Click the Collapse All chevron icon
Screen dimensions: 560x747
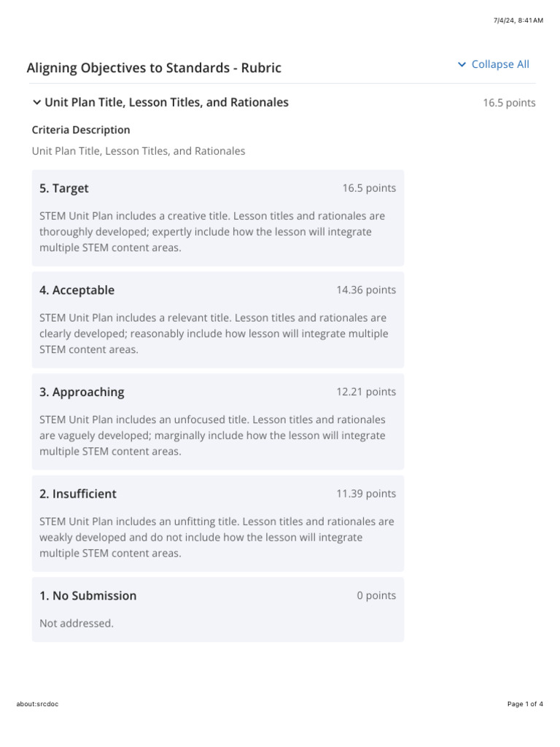click(x=462, y=64)
